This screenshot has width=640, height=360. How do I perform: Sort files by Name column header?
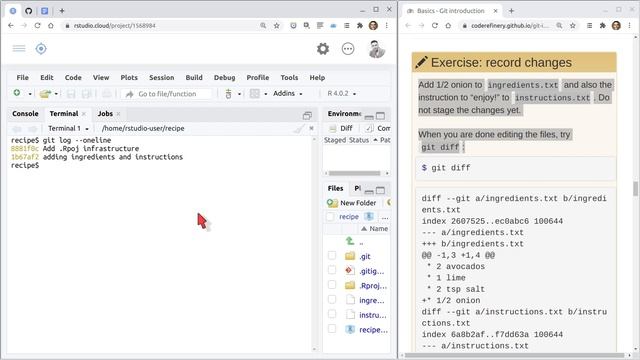tap(375, 229)
